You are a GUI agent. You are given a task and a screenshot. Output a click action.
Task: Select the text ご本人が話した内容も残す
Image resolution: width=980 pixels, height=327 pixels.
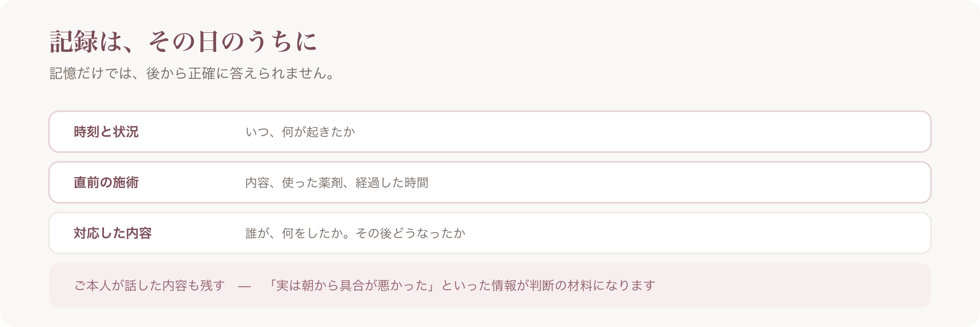pos(149,286)
